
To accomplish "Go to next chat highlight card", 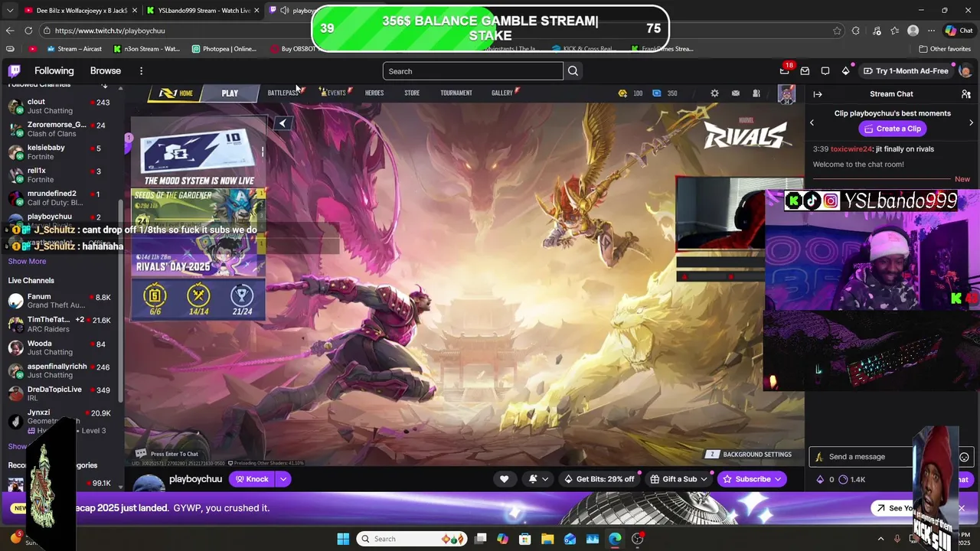I will 971,122.
